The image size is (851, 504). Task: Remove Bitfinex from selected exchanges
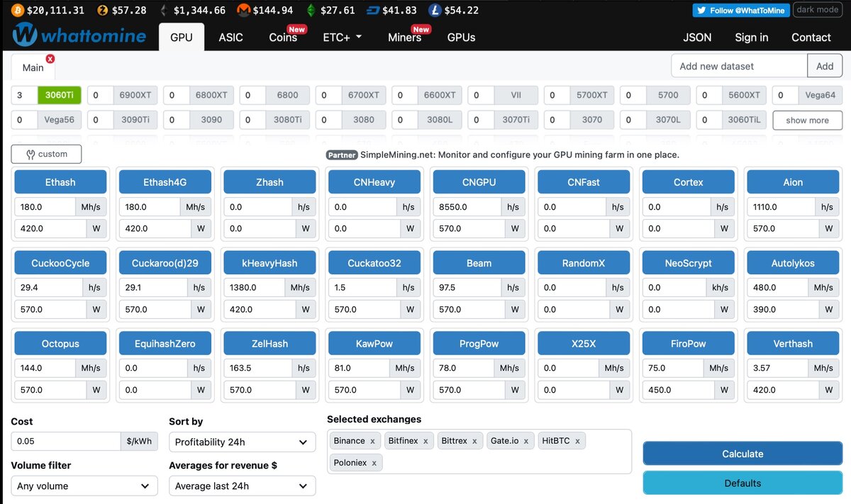pyautogui.click(x=425, y=441)
